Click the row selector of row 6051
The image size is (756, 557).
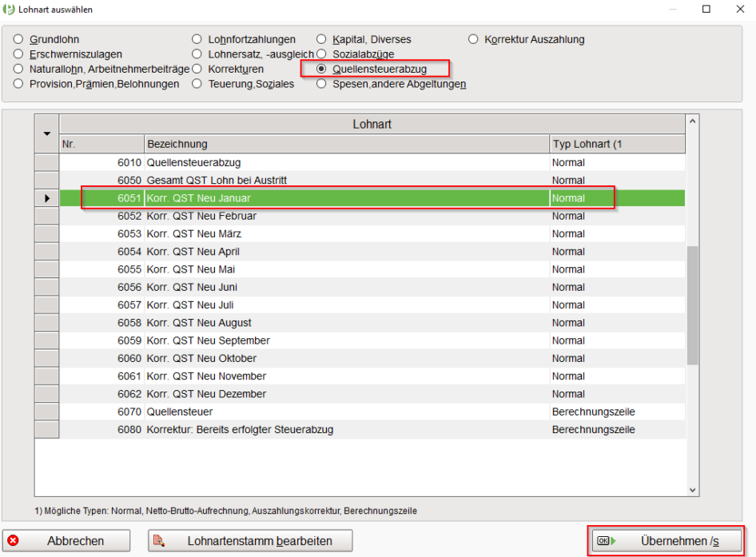tap(47, 198)
